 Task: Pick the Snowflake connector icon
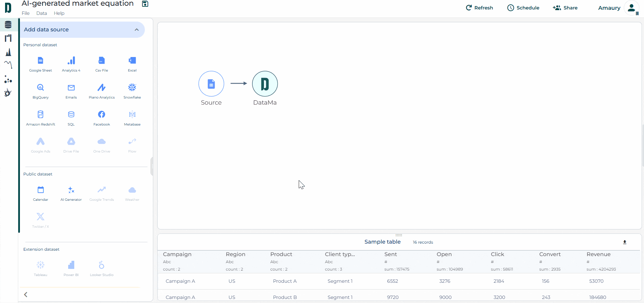[x=132, y=88]
